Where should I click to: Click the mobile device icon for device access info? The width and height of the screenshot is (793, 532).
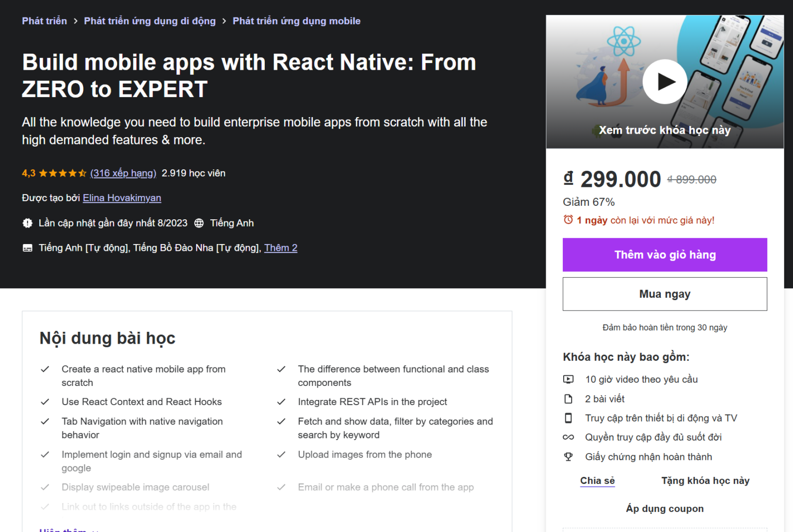pyautogui.click(x=569, y=418)
